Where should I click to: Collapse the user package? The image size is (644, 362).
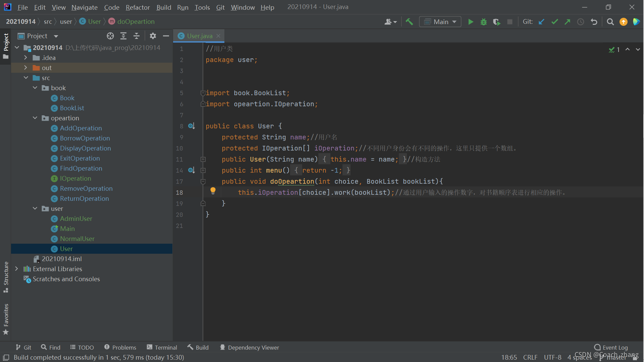(35, 208)
